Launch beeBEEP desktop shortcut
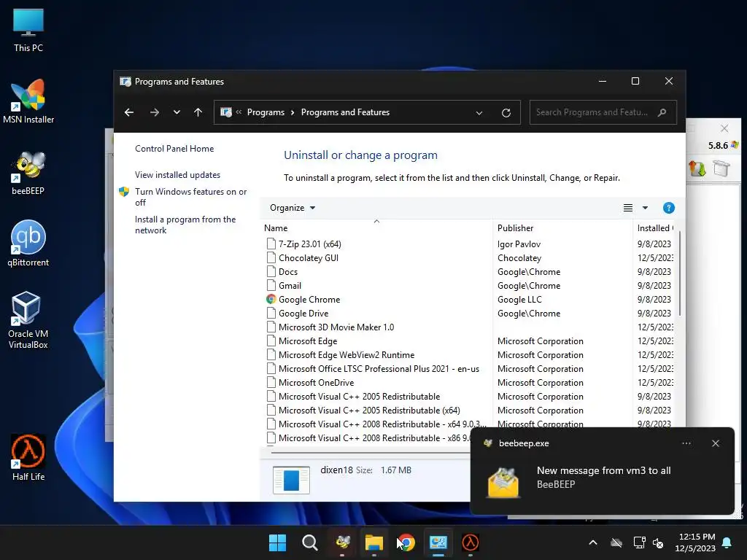The image size is (747, 560). pos(28,173)
